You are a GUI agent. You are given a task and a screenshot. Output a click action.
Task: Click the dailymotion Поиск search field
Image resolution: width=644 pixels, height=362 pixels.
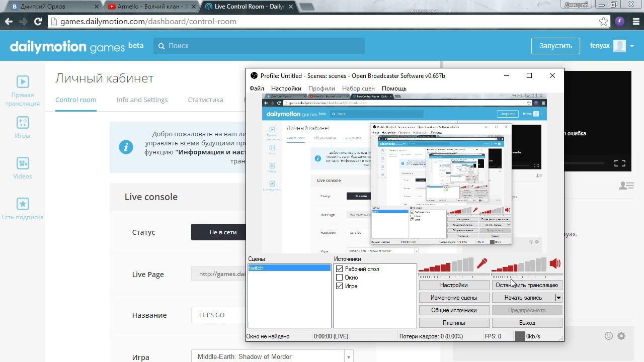(x=259, y=46)
